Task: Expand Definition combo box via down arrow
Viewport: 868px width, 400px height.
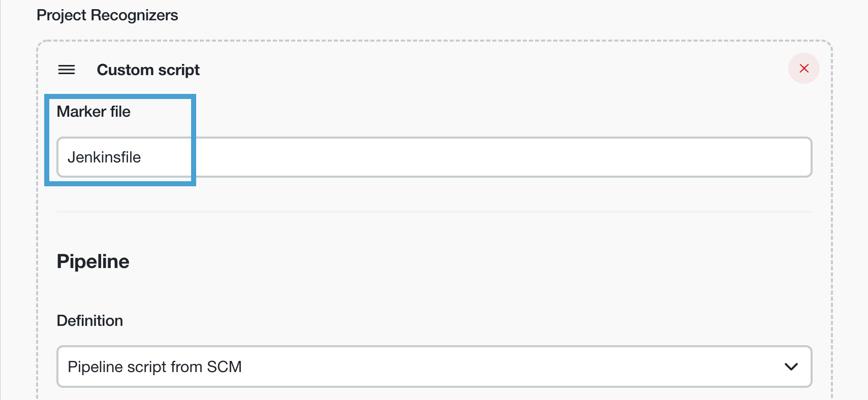Action: click(x=791, y=366)
